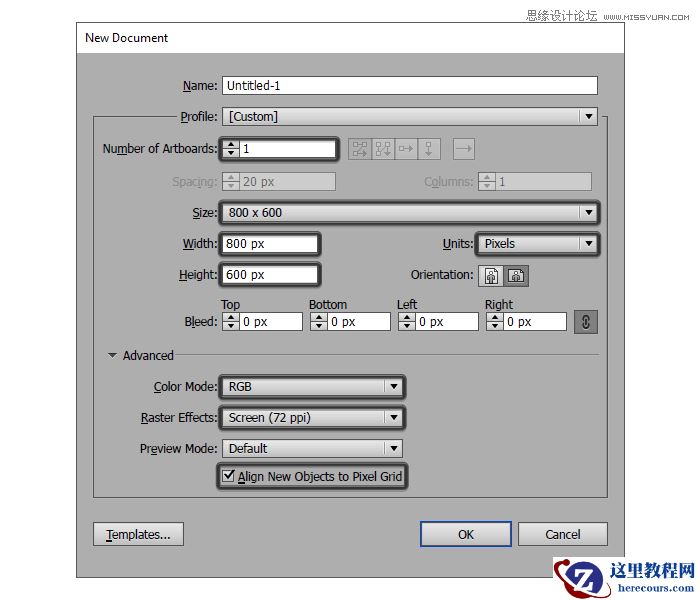Open the Preview Mode dropdown

pyautogui.click(x=312, y=449)
